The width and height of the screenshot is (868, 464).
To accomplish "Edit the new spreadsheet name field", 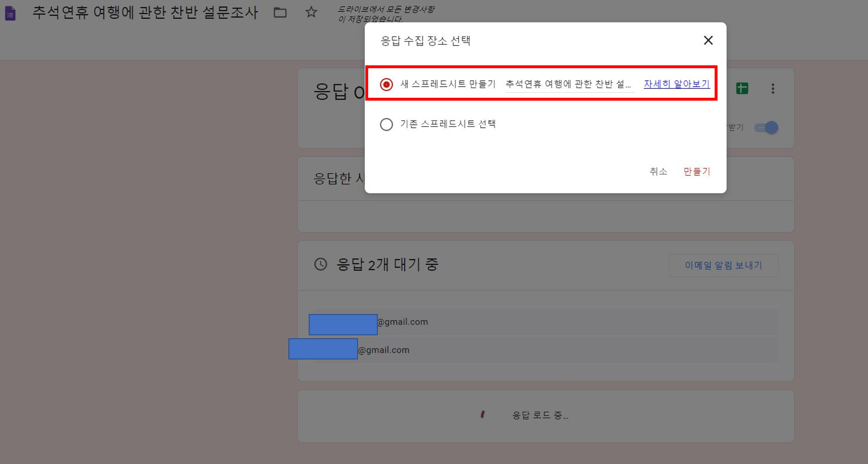I will coord(569,84).
